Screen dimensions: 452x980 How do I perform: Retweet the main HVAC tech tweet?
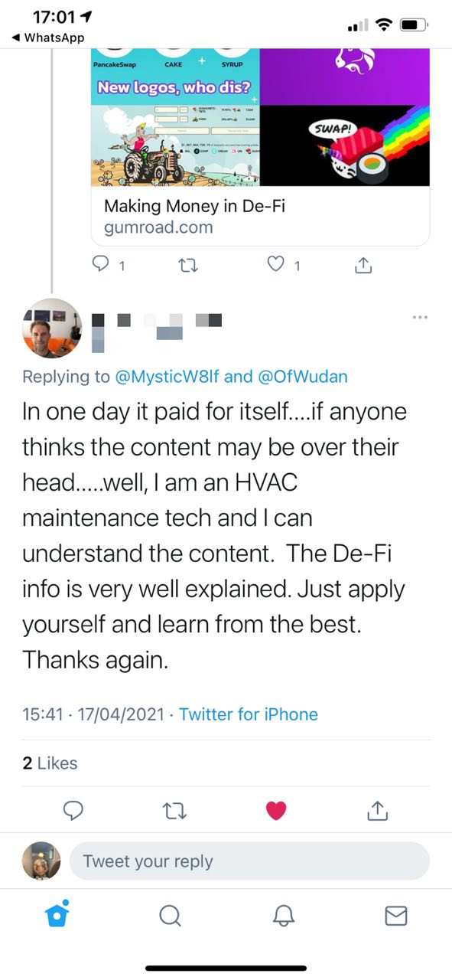point(174,809)
